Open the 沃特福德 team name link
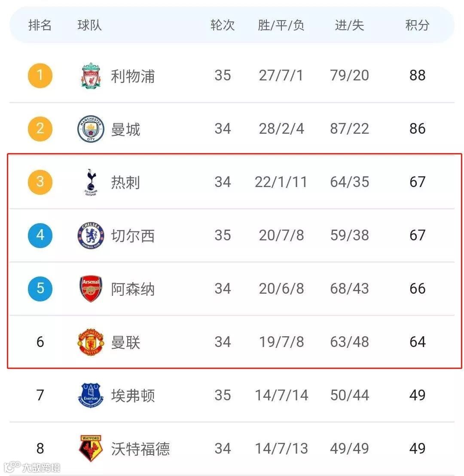The height and width of the screenshot is (476, 464). point(140,448)
